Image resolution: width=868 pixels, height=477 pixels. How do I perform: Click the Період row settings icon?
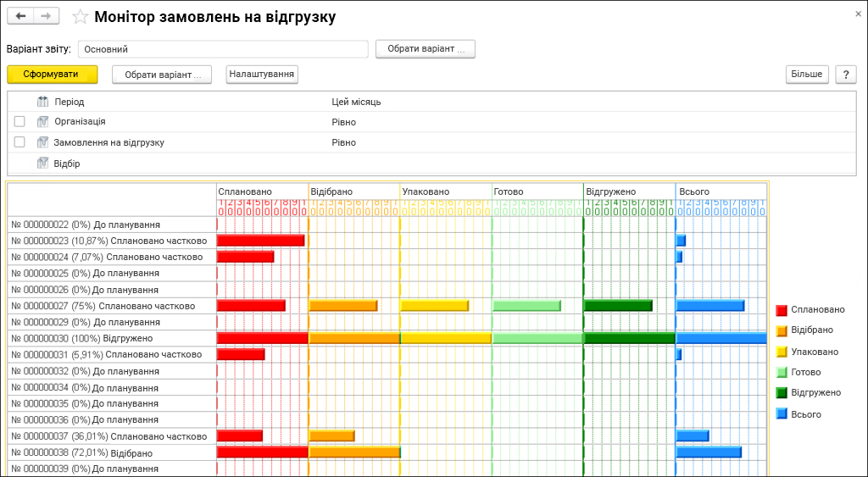(42, 102)
